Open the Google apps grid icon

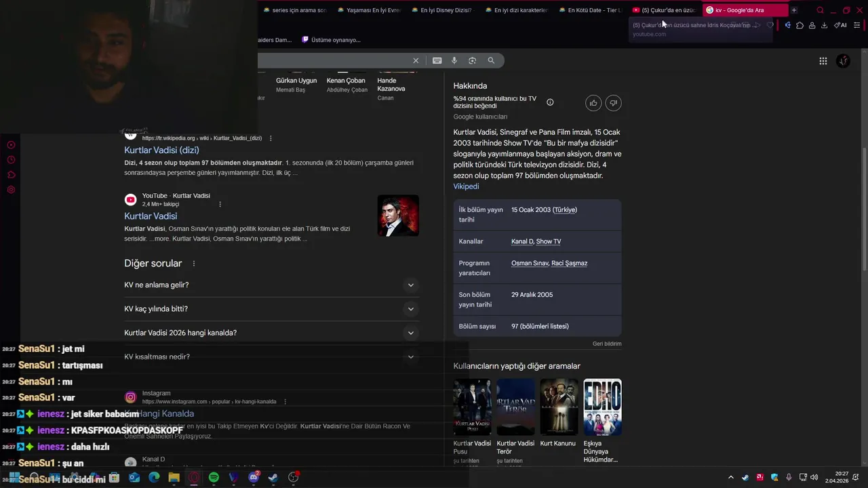[x=823, y=61]
